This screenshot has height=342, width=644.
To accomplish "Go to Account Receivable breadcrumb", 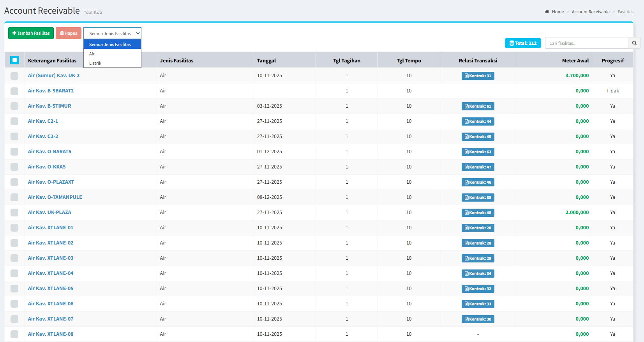I will click(590, 12).
